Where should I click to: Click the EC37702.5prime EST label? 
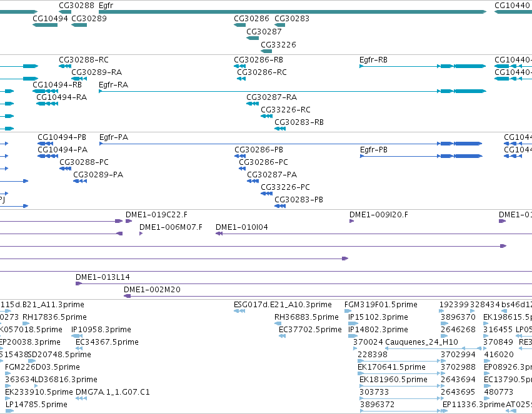point(310,330)
